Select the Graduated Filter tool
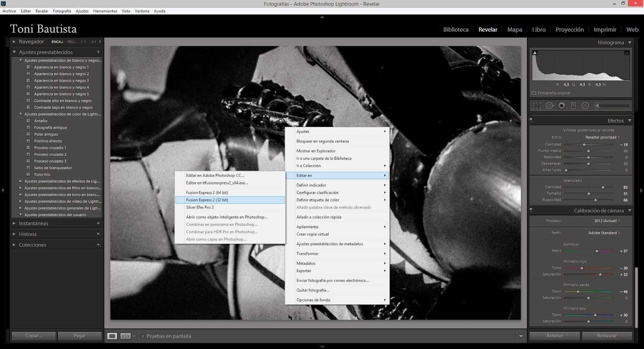Image resolution: width=644 pixels, height=349 pixels. tap(573, 105)
